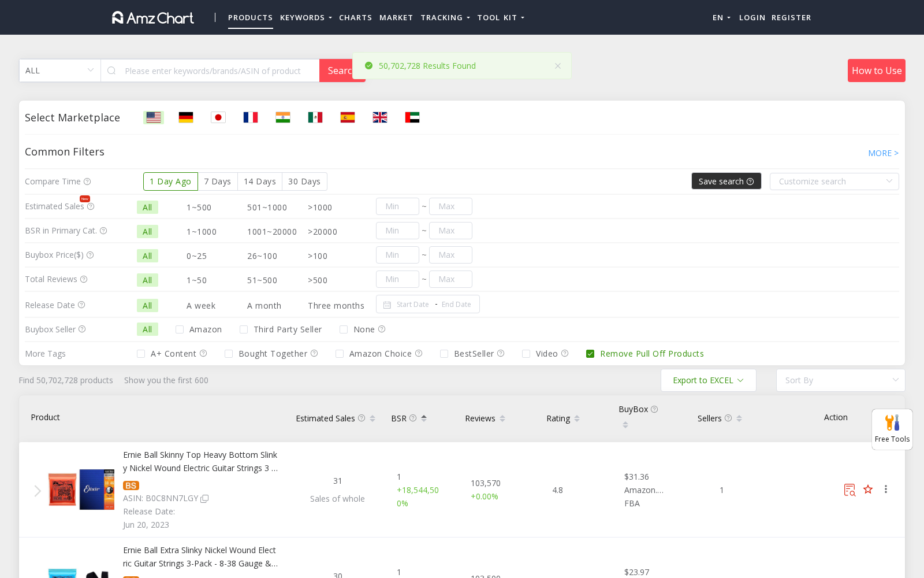Select the 14 Days compare time tab
The width and height of the screenshot is (924, 578).
[260, 181]
